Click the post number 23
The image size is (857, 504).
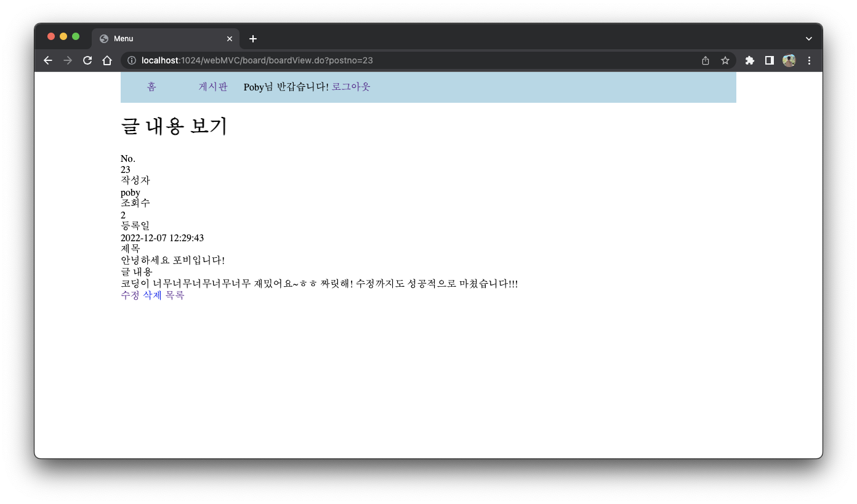(126, 169)
